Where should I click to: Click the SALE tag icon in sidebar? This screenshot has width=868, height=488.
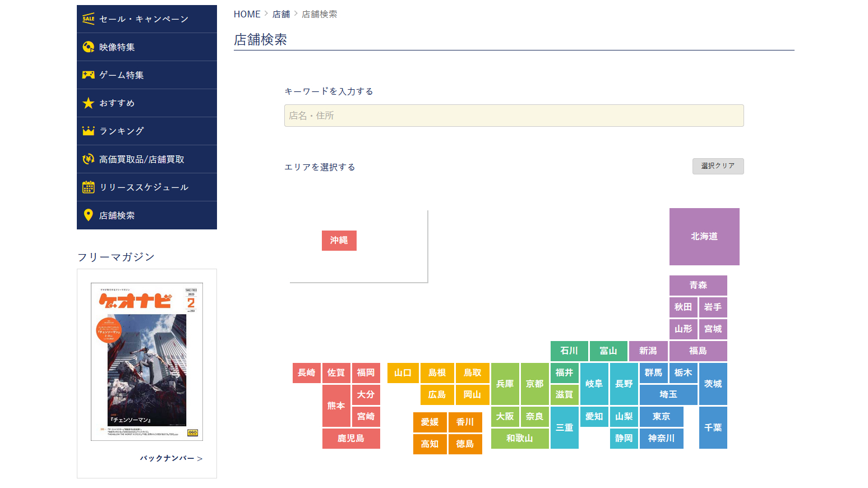(88, 19)
